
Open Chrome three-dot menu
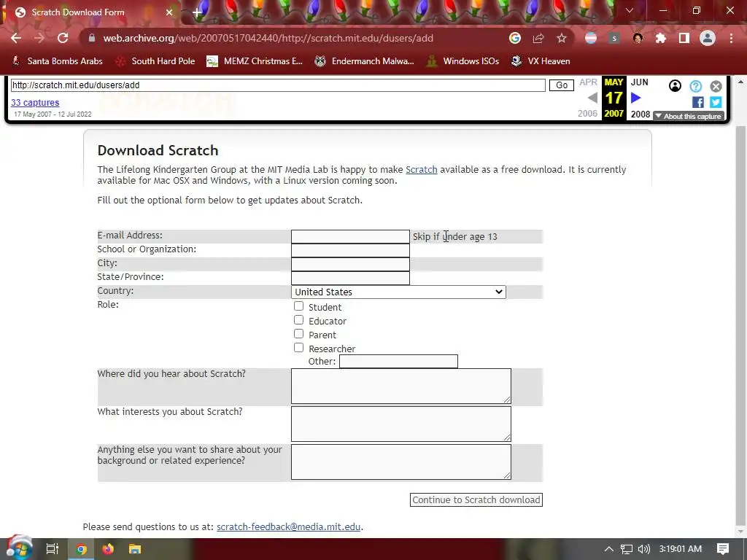tap(731, 38)
